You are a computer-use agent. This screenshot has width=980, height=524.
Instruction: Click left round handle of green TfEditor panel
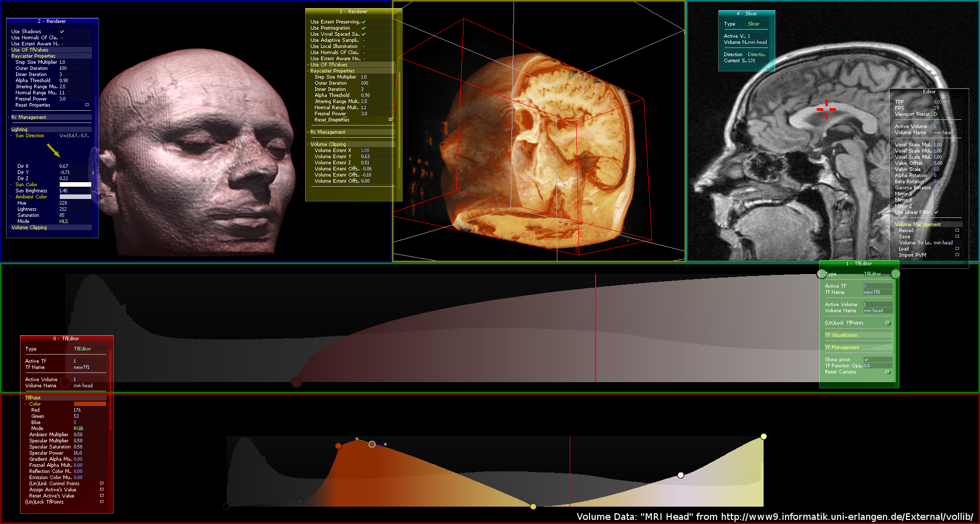821,274
